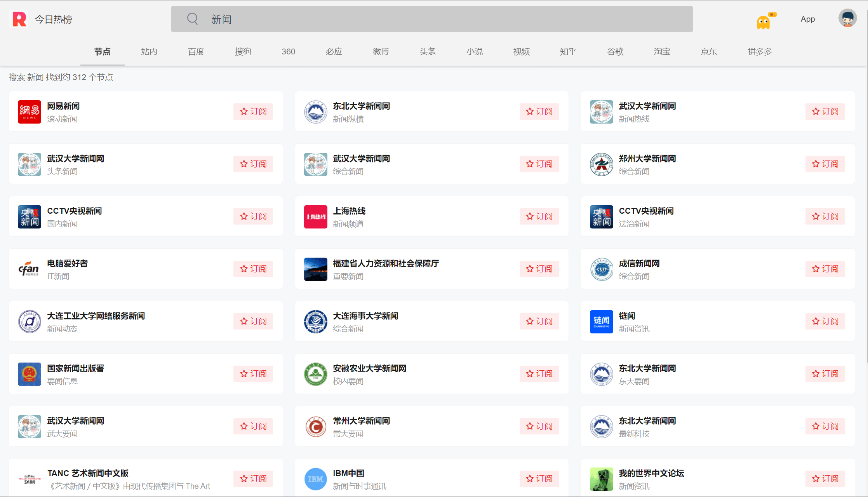The image size is (868, 497).
Task: Click the 郑州大学新闻网 emblem icon
Action: pos(601,164)
